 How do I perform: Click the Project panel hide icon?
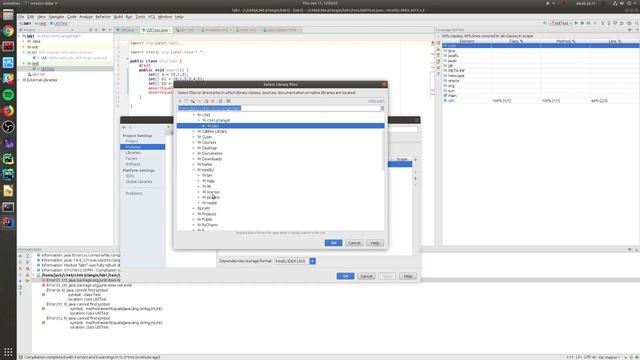pyautogui.click(x=110, y=30)
